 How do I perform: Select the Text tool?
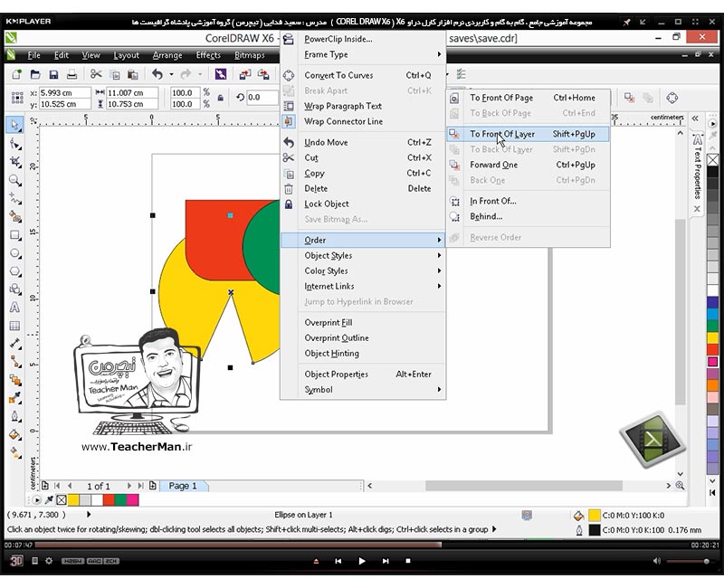[x=14, y=308]
